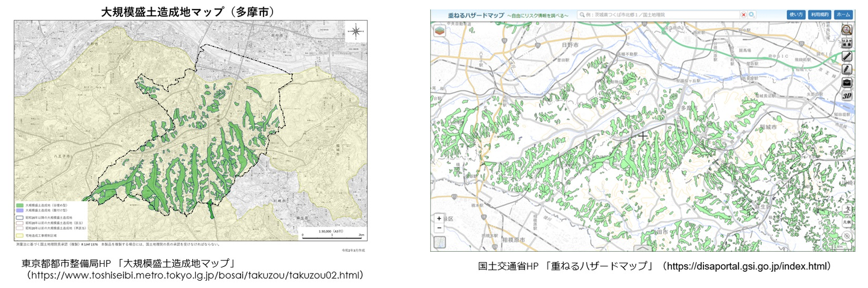Open the map magnifier tool on right toolbar
The height and width of the screenshot is (288, 868).
[x=846, y=30]
